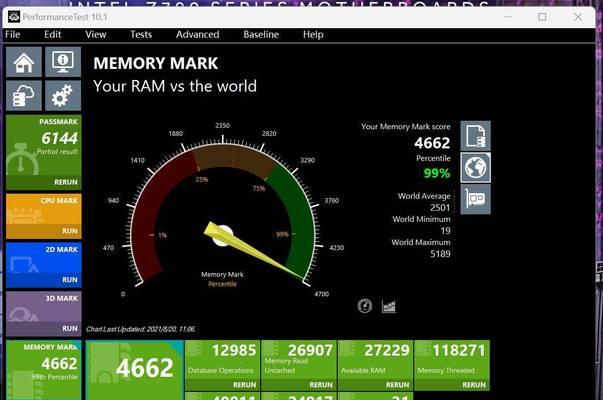Rerun the PassMark overall test
Image resolution: width=603 pixels, height=400 pixels.
click(x=66, y=182)
